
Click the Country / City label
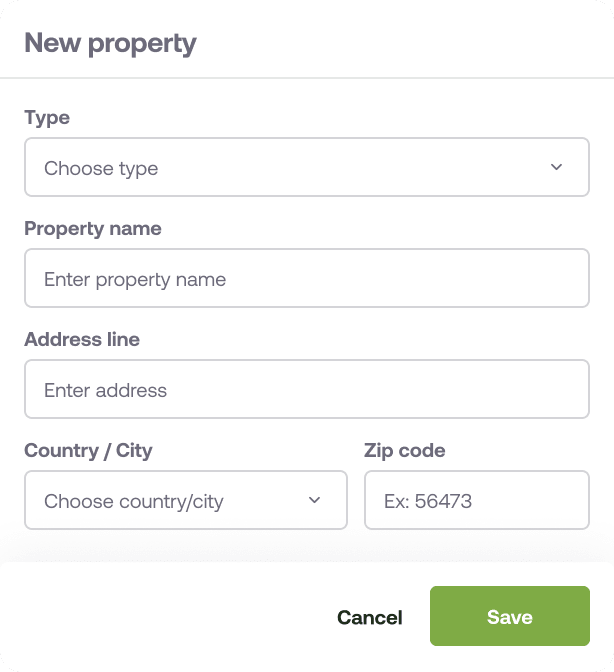coord(88,450)
